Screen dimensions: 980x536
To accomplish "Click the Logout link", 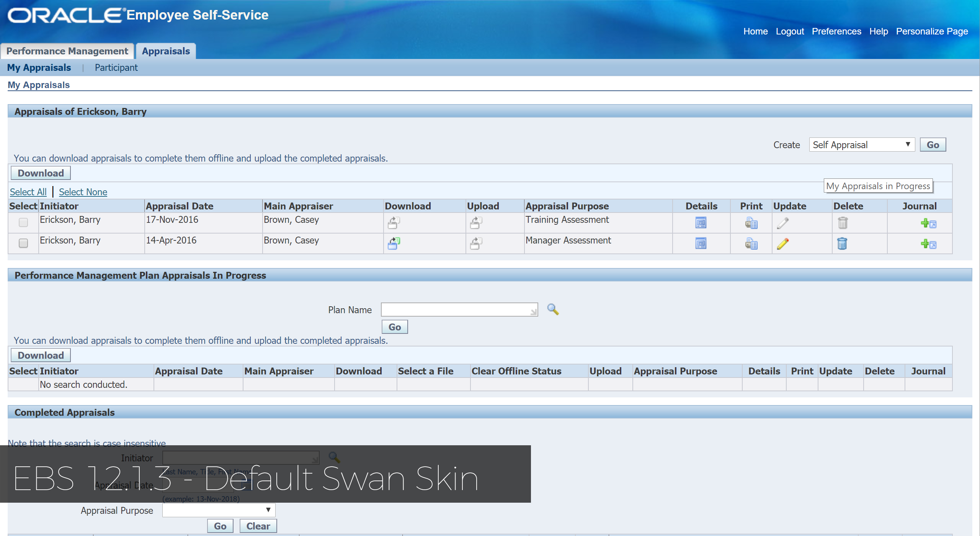I will (x=790, y=31).
